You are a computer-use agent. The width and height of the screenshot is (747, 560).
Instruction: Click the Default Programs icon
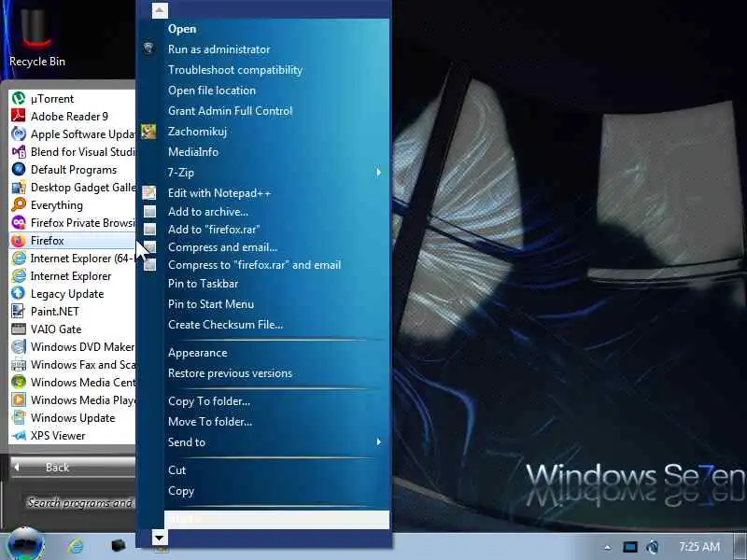click(19, 170)
